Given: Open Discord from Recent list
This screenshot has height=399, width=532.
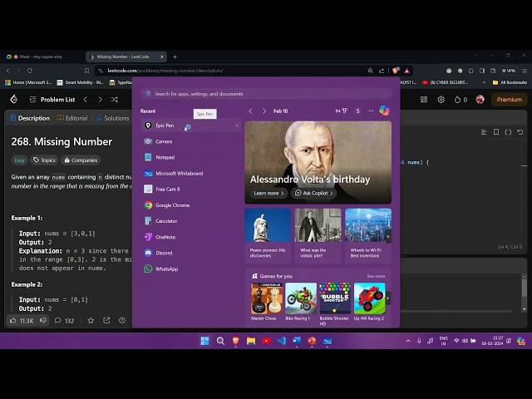Looking at the screenshot, I should tap(191, 253).
